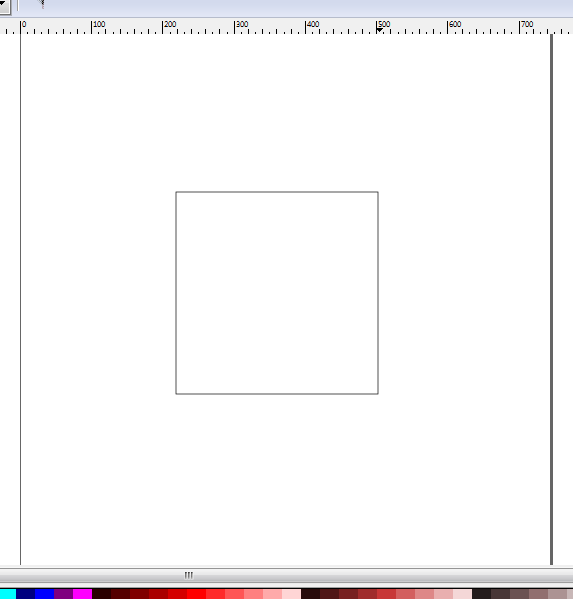Select the cyan color swatch in palette

[8, 594]
